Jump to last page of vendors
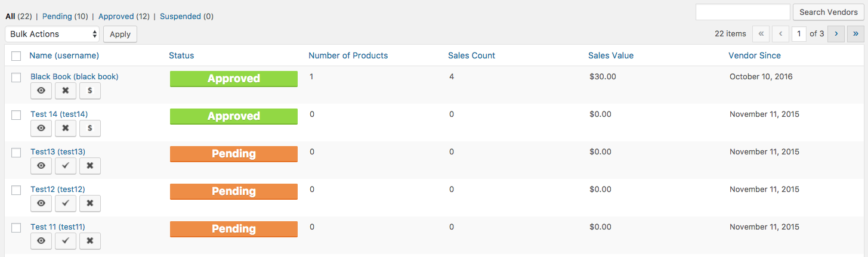Screen dimensions: 868x257 click(856, 34)
